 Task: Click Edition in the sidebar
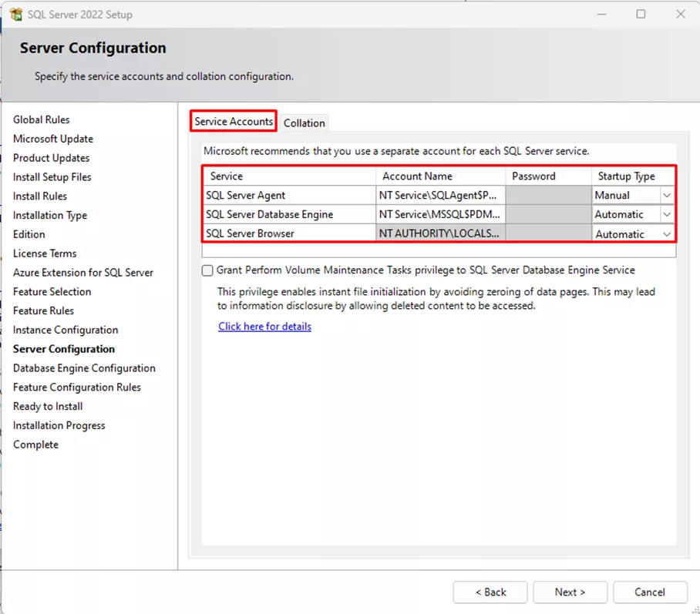coord(29,235)
